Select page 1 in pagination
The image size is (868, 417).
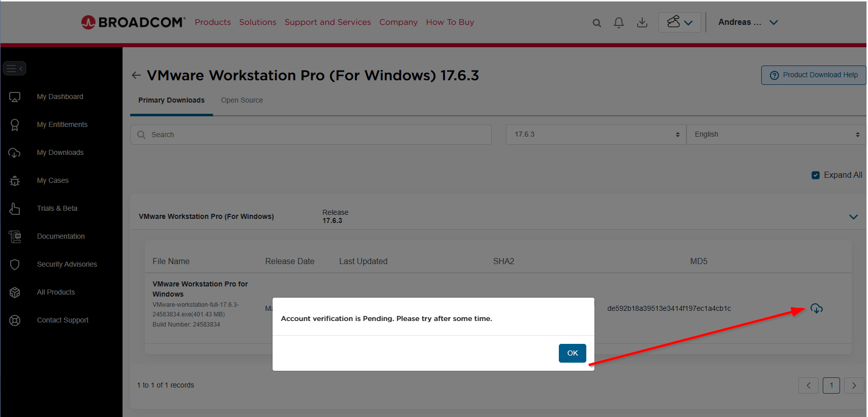(x=831, y=386)
